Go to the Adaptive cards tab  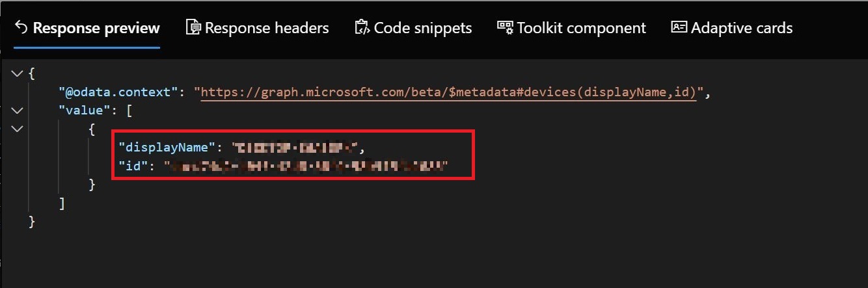point(732,28)
